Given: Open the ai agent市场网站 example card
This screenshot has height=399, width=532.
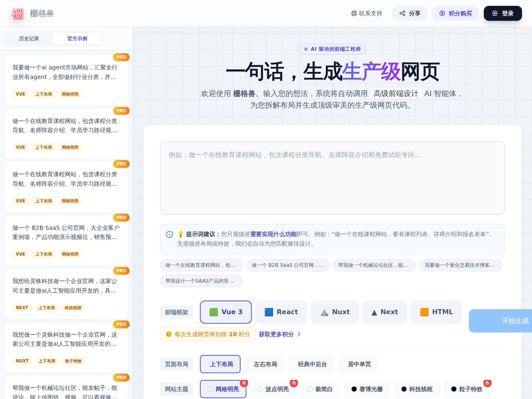Looking at the screenshot, I should (66, 80).
